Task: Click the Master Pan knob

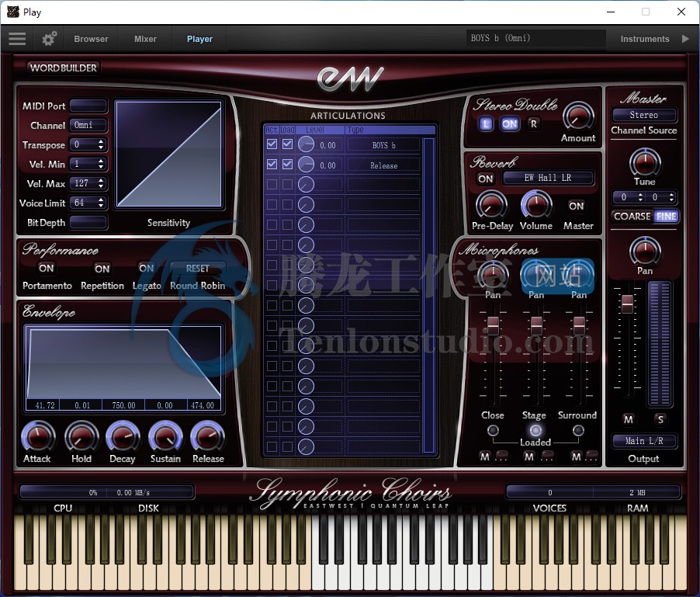Action: point(645,252)
